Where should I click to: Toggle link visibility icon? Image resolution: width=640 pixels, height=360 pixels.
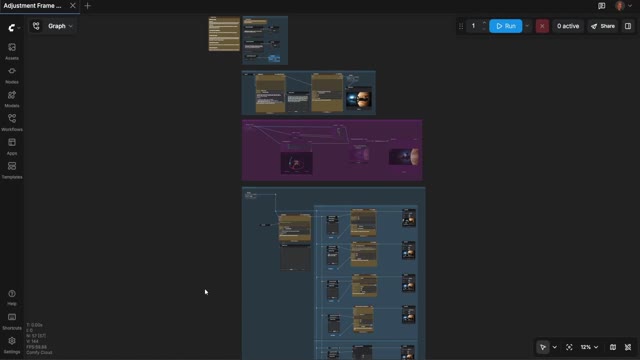[x=628, y=347]
